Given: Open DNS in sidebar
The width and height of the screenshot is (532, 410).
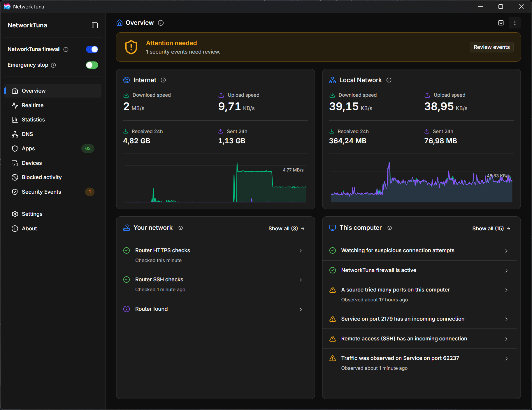Looking at the screenshot, I should pyautogui.click(x=53, y=134).
